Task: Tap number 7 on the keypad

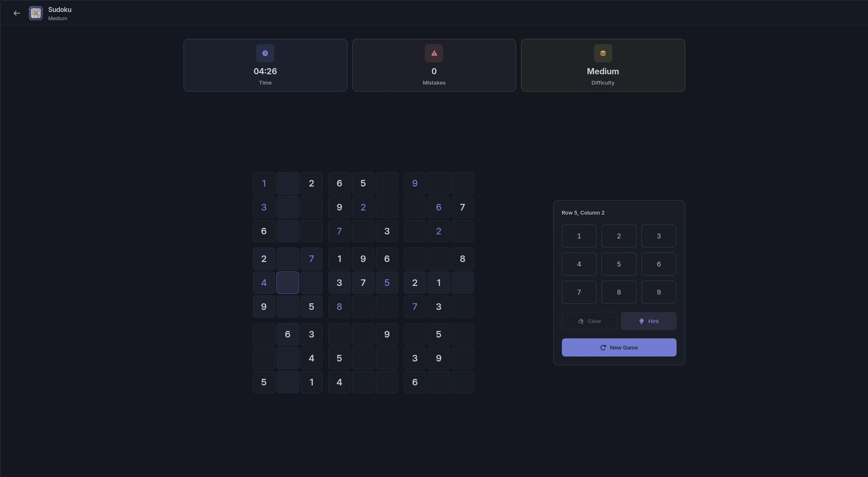Action: [579, 292]
